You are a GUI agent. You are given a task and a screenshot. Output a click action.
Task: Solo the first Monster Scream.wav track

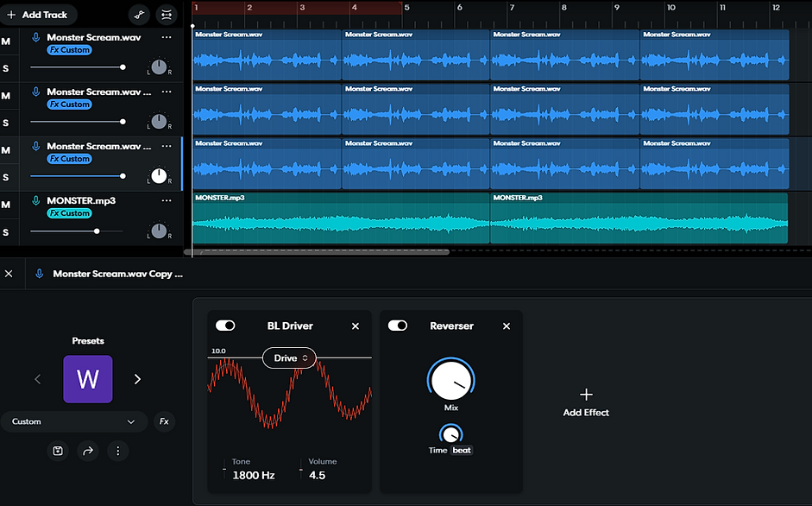[x=6, y=68]
